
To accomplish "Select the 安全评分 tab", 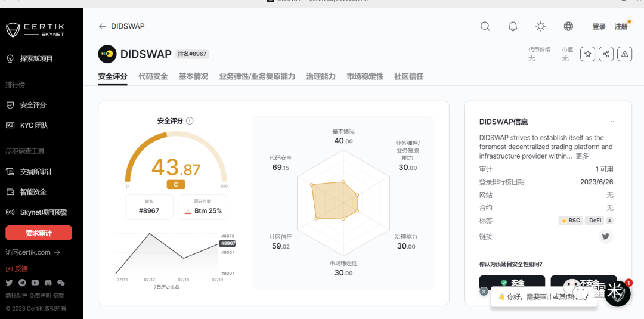I will [x=113, y=76].
